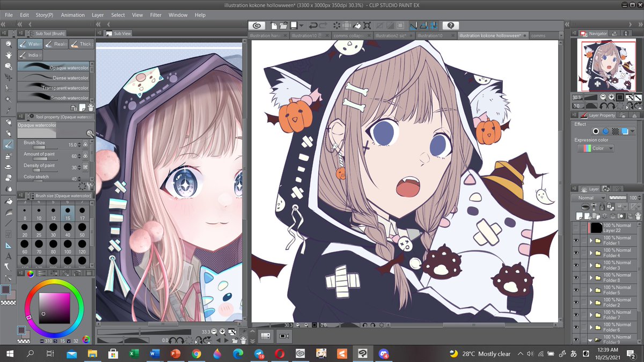Click the Undo arrow icon
Viewport: 644px width, 362px height.
[x=313, y=25]
